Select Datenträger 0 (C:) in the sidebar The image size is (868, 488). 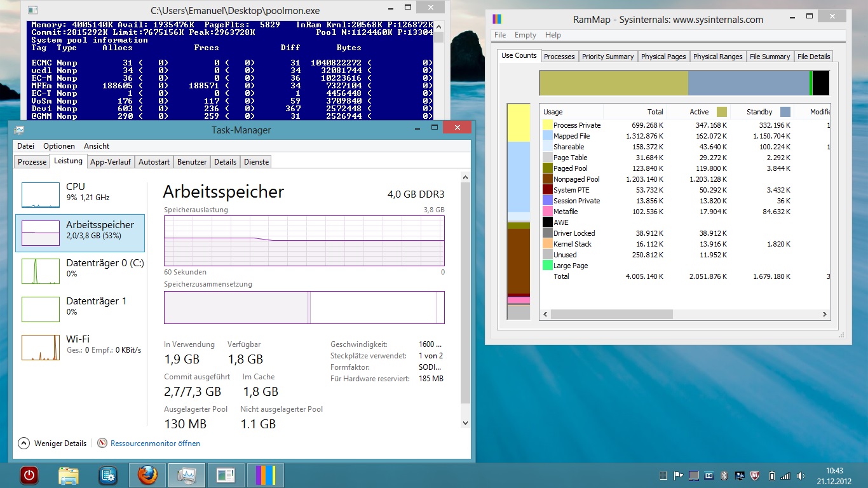pos(80,271)
